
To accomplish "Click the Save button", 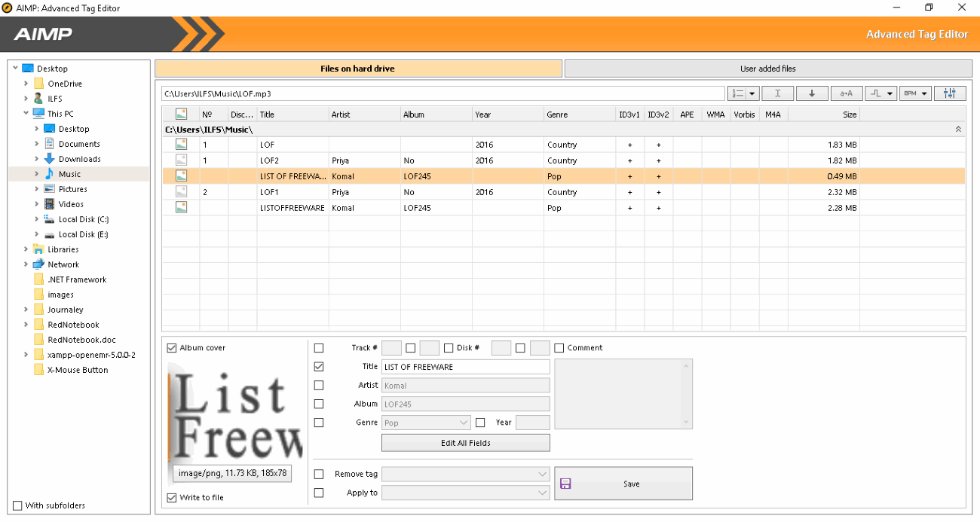I will (x=623, y=484).
